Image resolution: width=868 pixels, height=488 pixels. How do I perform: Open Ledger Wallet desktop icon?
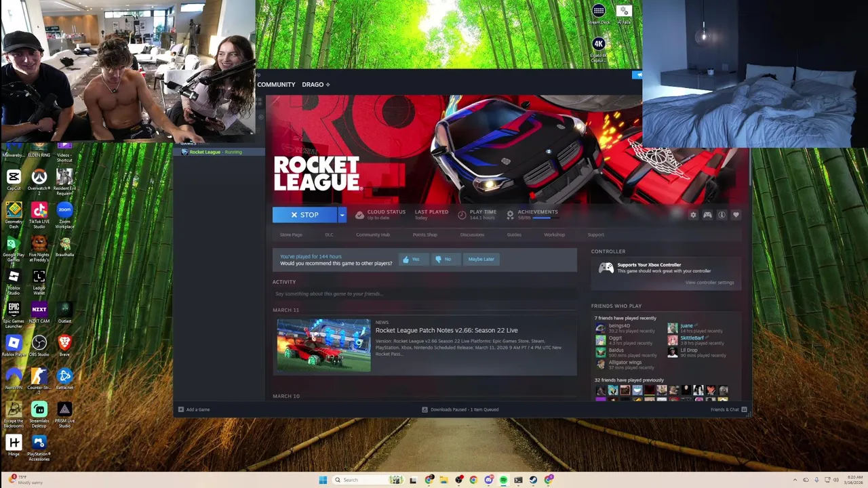tap(39, 281)
